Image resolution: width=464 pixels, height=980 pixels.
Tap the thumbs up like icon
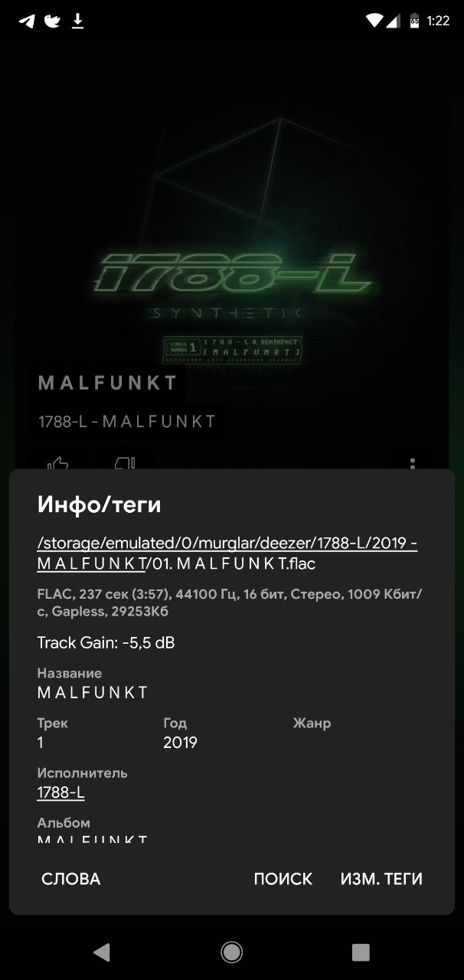pos(58,462)
